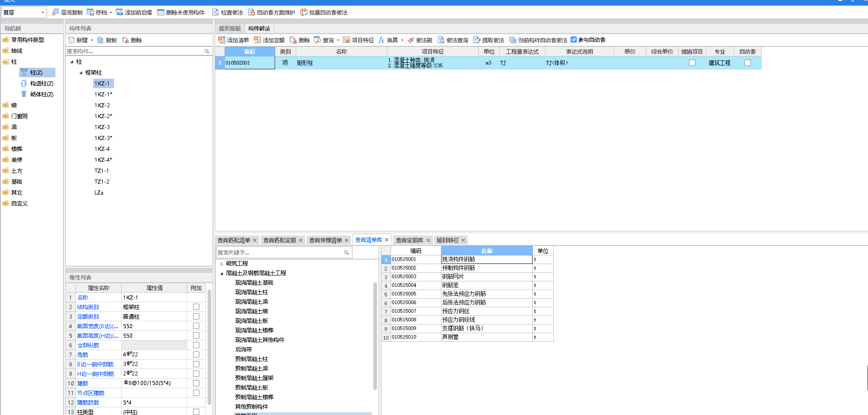The height and width of the screenshot is (415, 868).
Task: Open 新建 dropdown arrow
Action: click(x=92, y=40)
